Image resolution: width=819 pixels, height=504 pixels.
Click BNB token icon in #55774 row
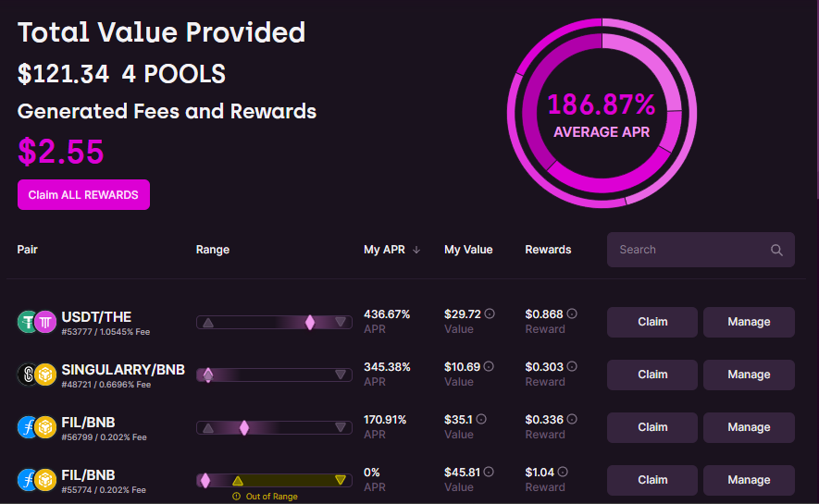coord(45,480)
